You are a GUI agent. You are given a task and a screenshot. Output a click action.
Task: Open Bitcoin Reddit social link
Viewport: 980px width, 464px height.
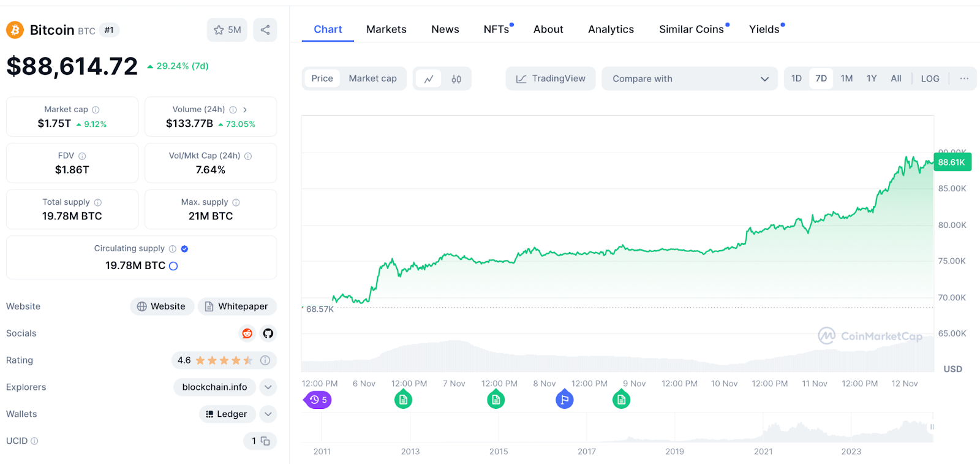pos(247,333)
